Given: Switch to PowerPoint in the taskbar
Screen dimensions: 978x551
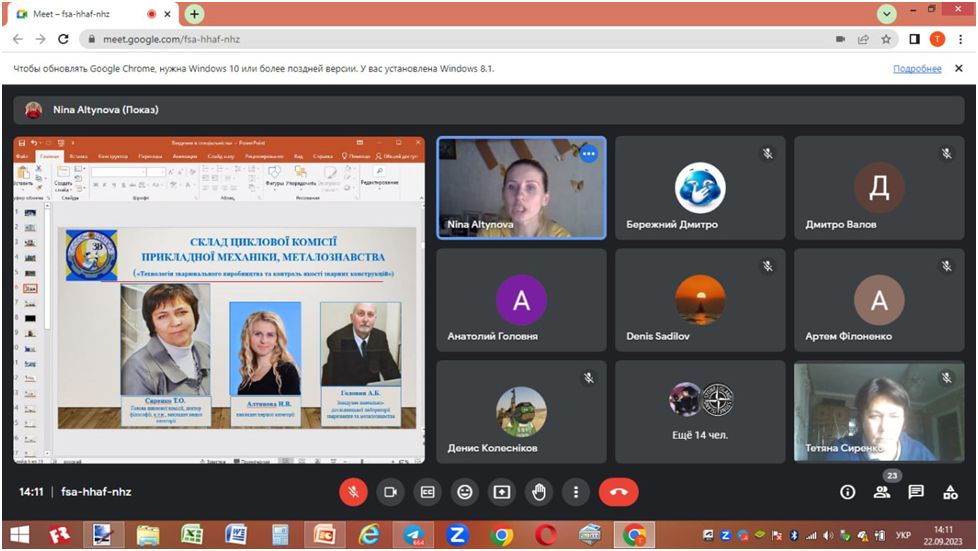Looking at the screenshot, I should coord(324,535).
